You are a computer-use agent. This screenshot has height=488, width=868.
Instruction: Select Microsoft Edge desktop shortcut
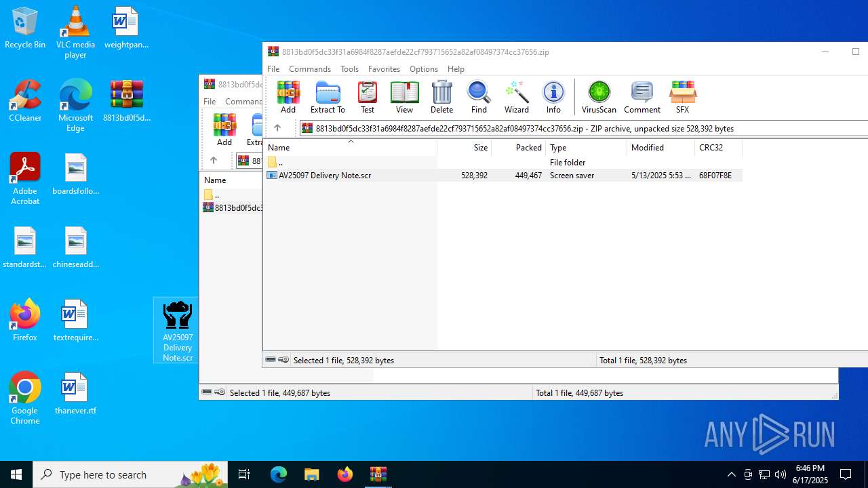75,106
